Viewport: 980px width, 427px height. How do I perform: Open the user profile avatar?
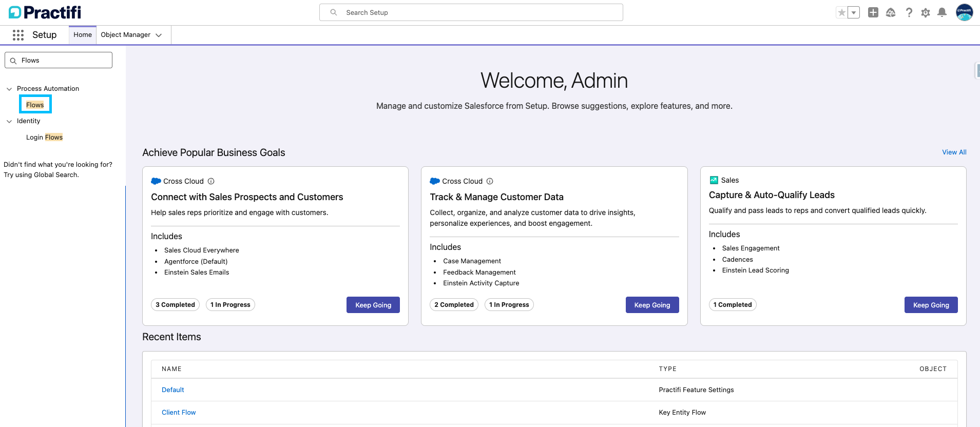coord(964,12)
